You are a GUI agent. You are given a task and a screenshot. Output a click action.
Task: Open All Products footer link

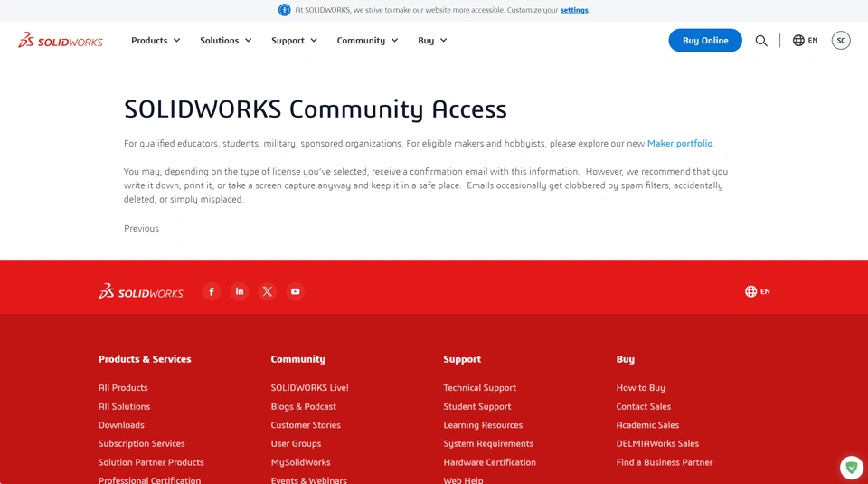click(x=123, y=387)
